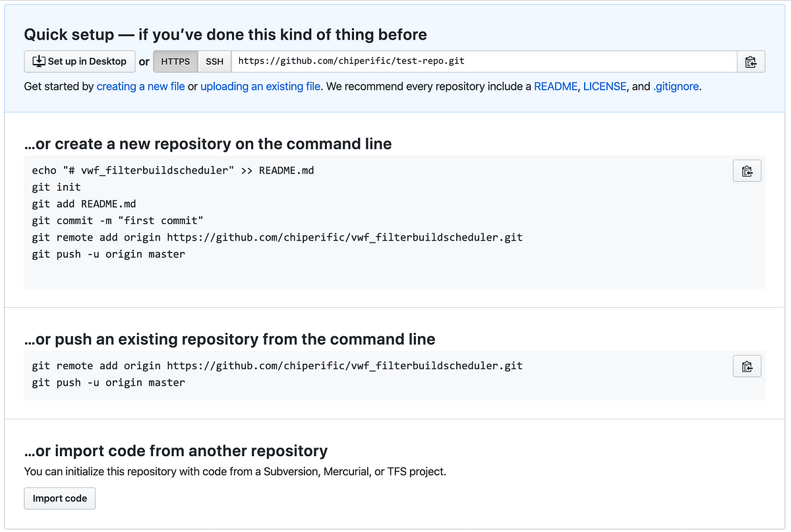791x532 pixels.
Task: Open the uploading an existing file link
Action: pos(260,86)
